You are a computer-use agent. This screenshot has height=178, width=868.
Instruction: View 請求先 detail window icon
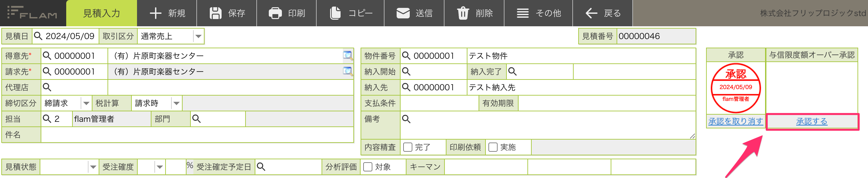coord(348,71)
